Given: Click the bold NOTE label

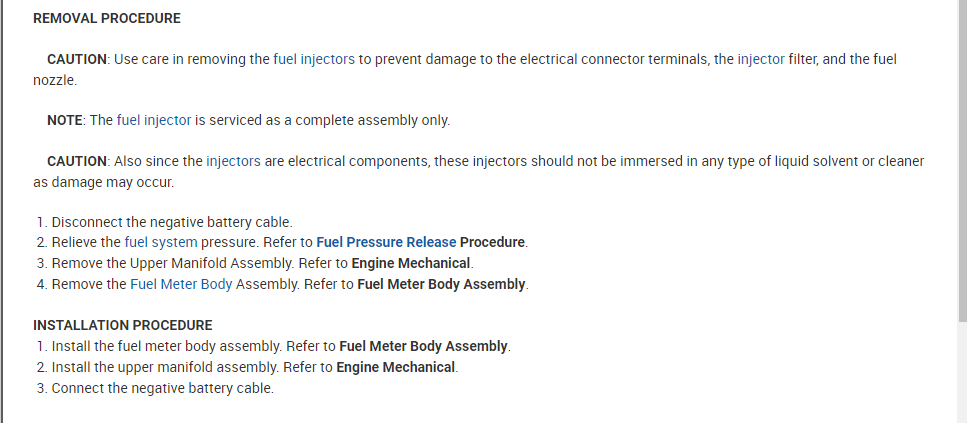Looking at the screenshot, I should click(65, 120).
